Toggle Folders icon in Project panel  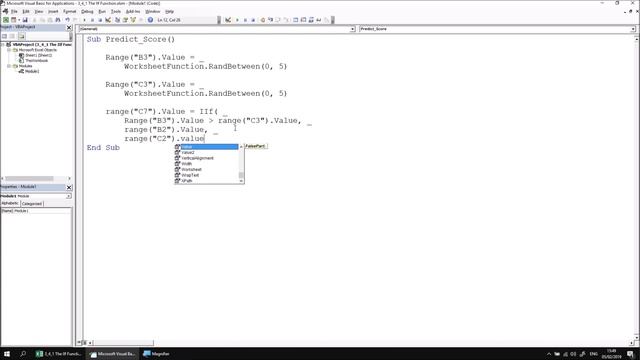[21, 36]
